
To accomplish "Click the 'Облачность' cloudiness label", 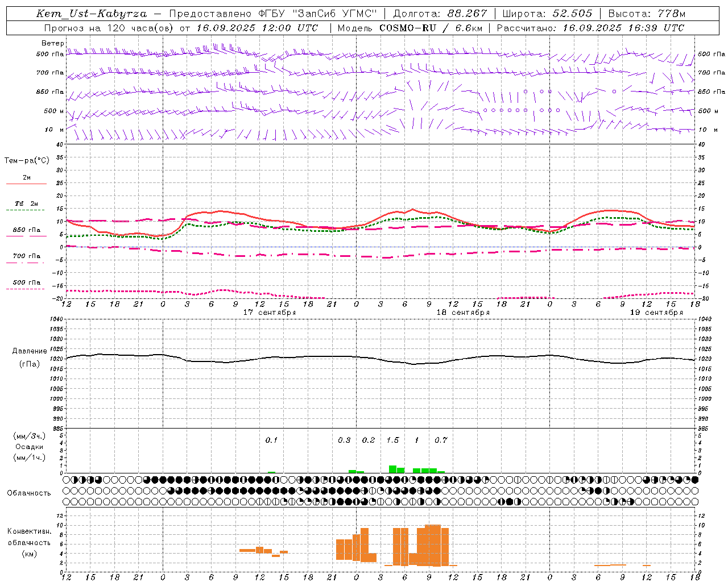I will (x=29, y=493).
